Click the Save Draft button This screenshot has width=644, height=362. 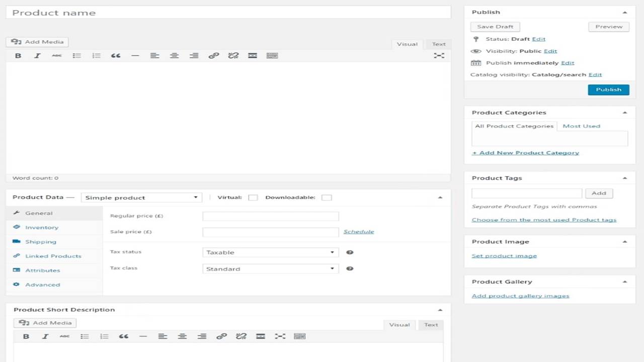point(495,27)
